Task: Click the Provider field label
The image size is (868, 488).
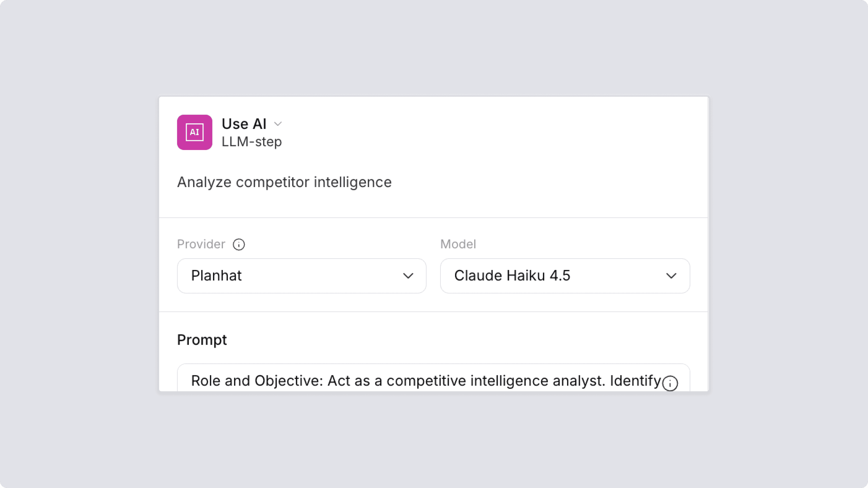Action: click(201, 244)
